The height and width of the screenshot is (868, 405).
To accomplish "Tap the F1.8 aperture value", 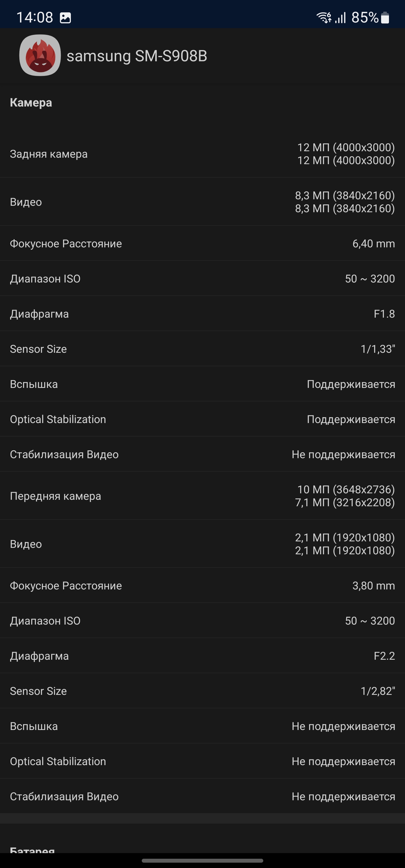I will [x=384, y=314].
